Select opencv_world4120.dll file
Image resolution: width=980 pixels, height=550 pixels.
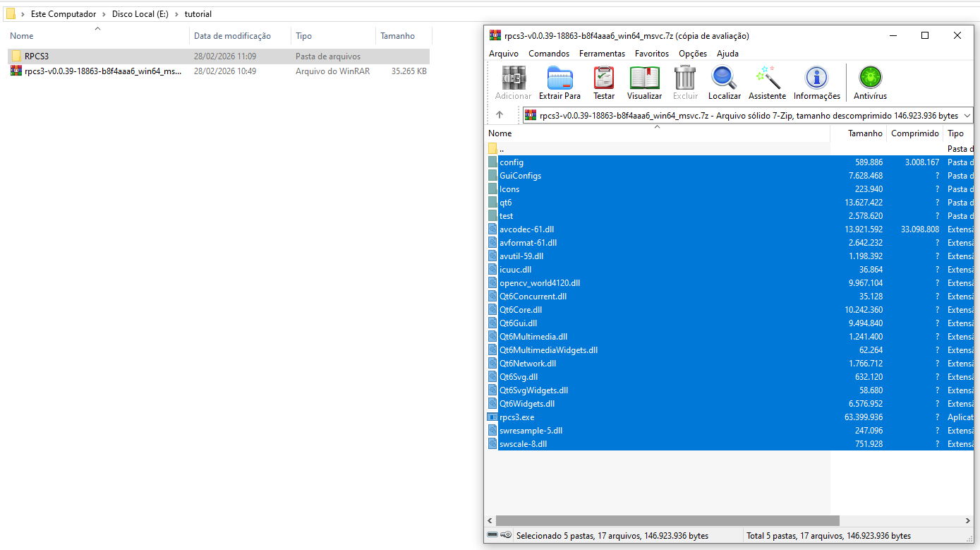[x=729, y=283]
